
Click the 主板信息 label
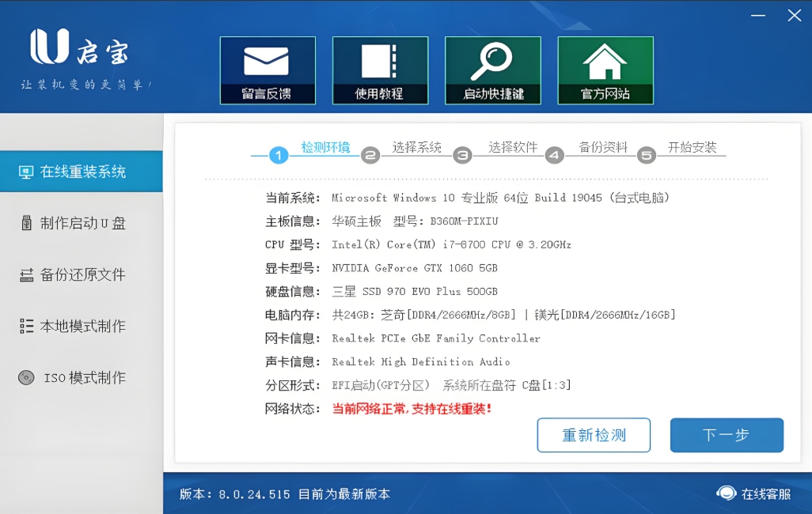[x=293, y=221]
